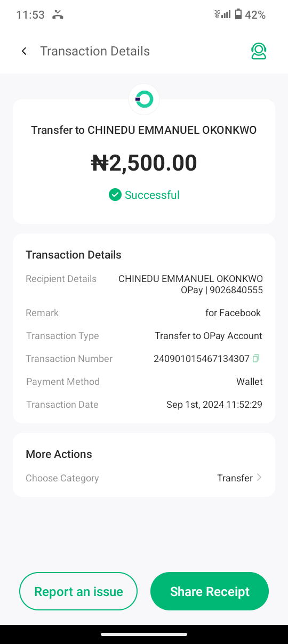Select the Transfer category value
288x644 pixels.
(235, 478)
